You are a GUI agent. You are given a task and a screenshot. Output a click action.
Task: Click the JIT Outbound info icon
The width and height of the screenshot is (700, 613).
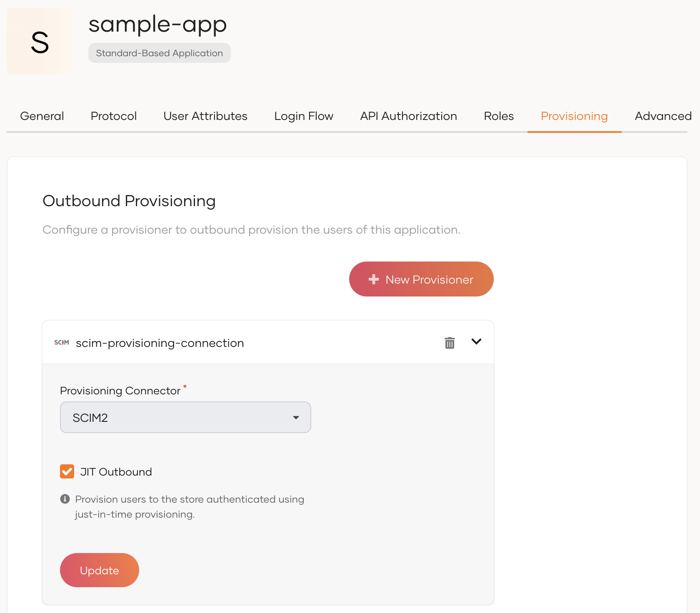point(65,499)
